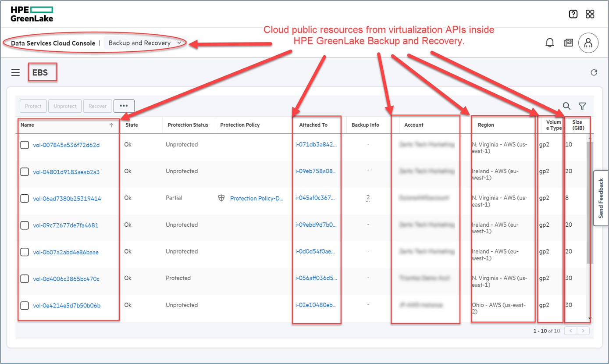Open volume vol-0e4214e5d7b50b06b link
Screen dimensions: 609x364
[67, 306]
